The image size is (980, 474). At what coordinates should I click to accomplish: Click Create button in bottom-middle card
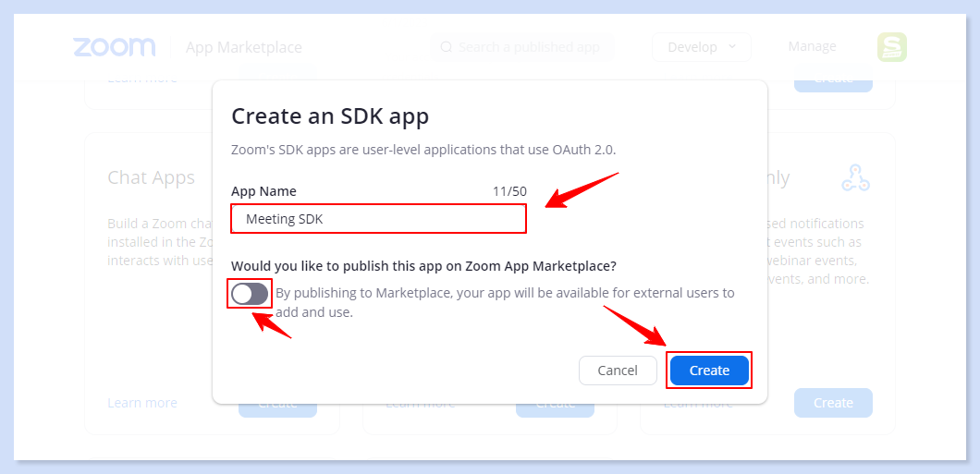click(x=556, y=406)
